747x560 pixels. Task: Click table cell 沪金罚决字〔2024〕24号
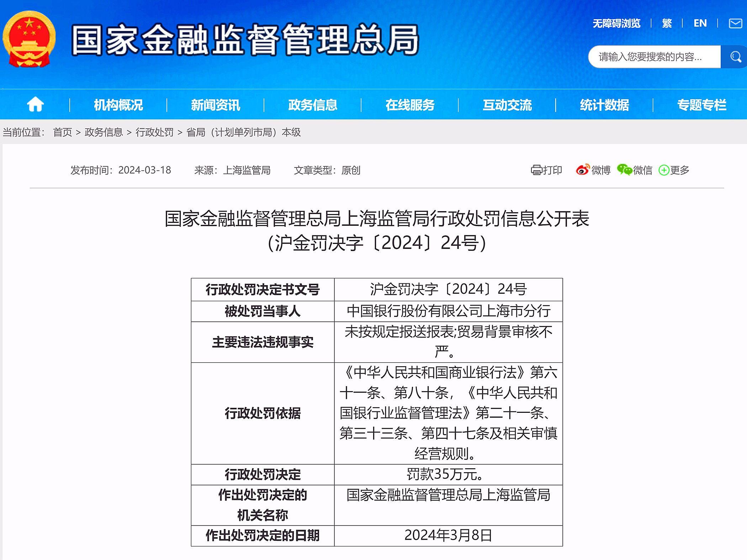click(x=448, y=289)
